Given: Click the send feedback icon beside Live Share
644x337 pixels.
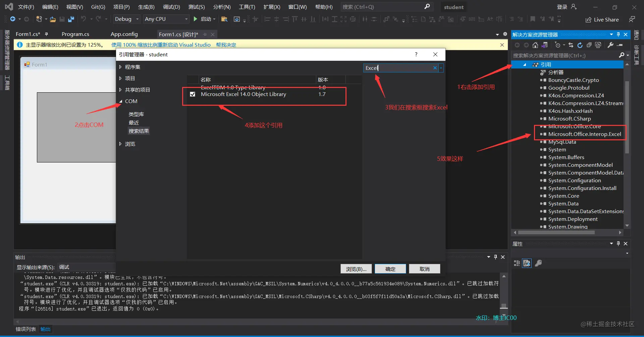Looking at the screenshot, I should 632,19.
